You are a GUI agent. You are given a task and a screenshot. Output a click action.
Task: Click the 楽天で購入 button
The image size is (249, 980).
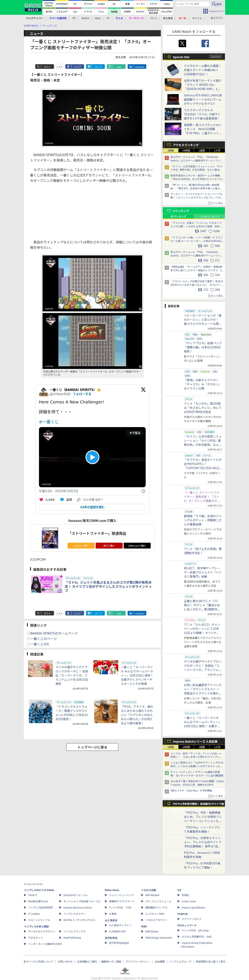tap(109, 546)
